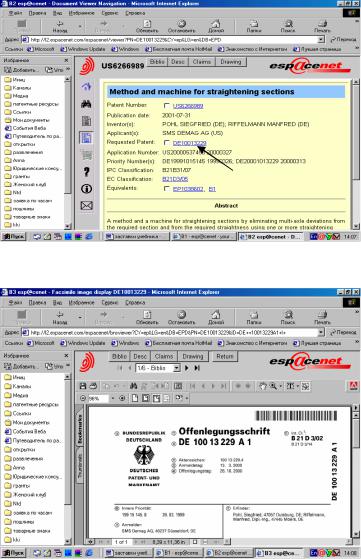Click Пуск start button in Document Viewer Navigation taskbar
Screen dimensions: 361x559
click(x=14, y=236)
